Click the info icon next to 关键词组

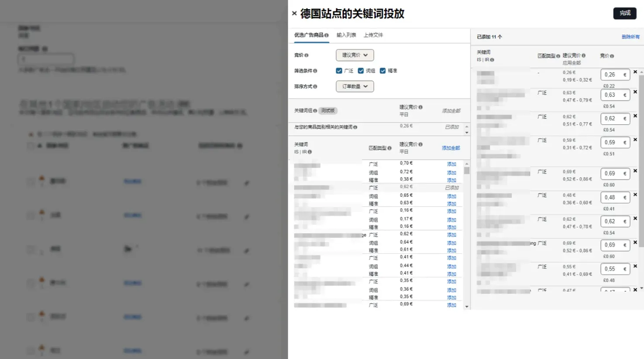coord(315,111)
